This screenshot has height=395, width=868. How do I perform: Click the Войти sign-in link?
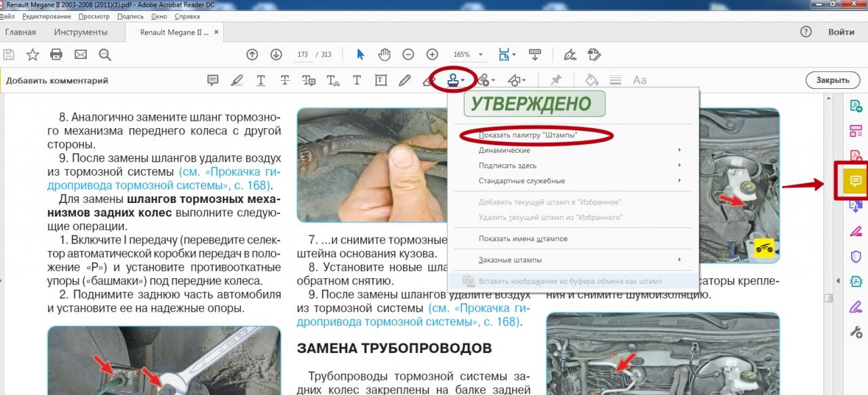[x=841, y=32]
